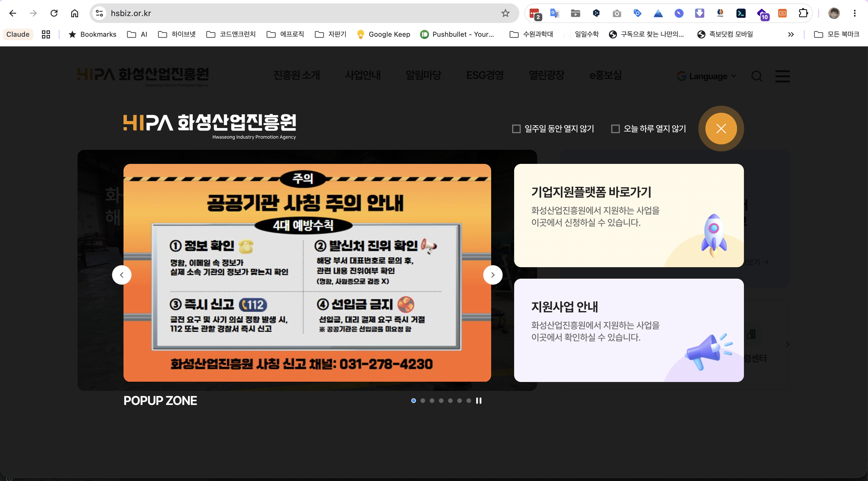Open the Extensions puzzle piece menu
This screenshot has height=481, width=868.
click(x=803, y=13)
